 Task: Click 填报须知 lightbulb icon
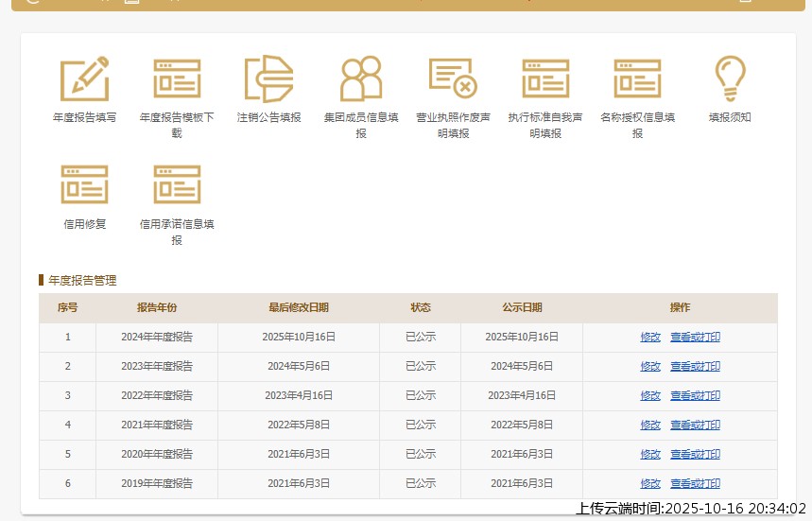[730, 78]
